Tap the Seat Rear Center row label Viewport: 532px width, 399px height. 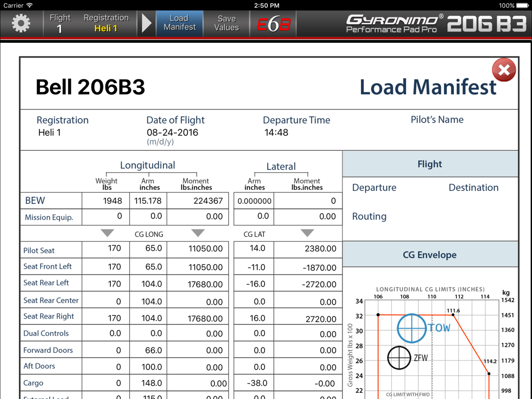point(51,300)
